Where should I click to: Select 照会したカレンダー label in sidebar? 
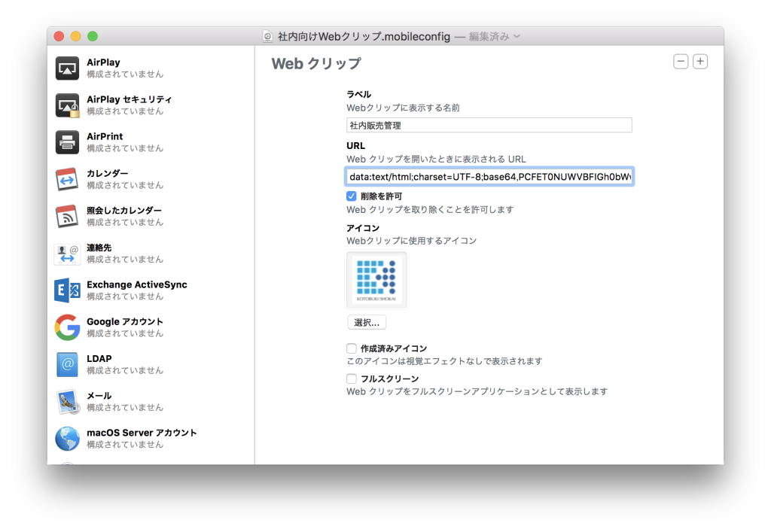point(124,210)
